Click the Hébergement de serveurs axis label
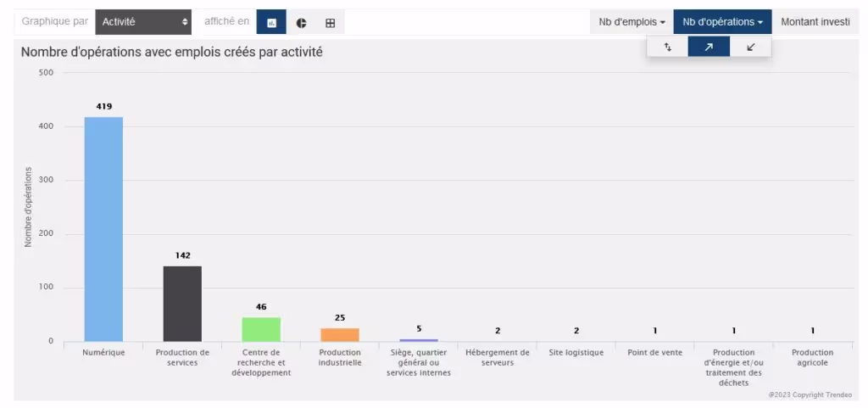This screenshot has width=868, height=408. coord(497,358)
